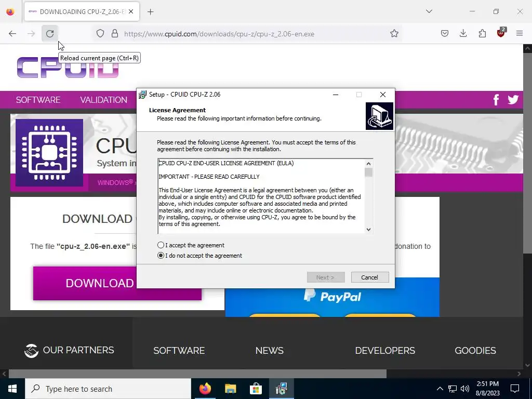Click the license agreement scrollbar thumb
This screenshot has height=399, width=532.
(368, 172)
